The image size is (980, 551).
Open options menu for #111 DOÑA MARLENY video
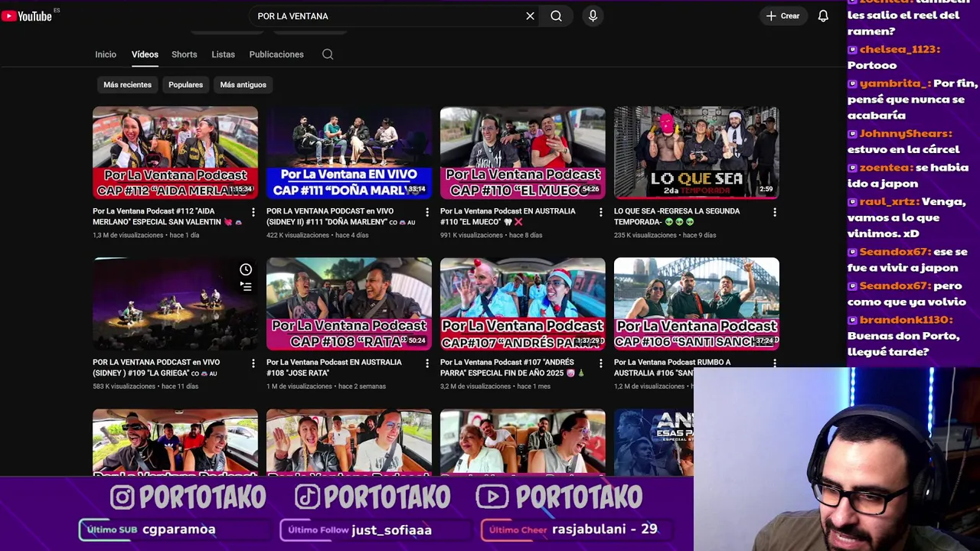(427, 212)
